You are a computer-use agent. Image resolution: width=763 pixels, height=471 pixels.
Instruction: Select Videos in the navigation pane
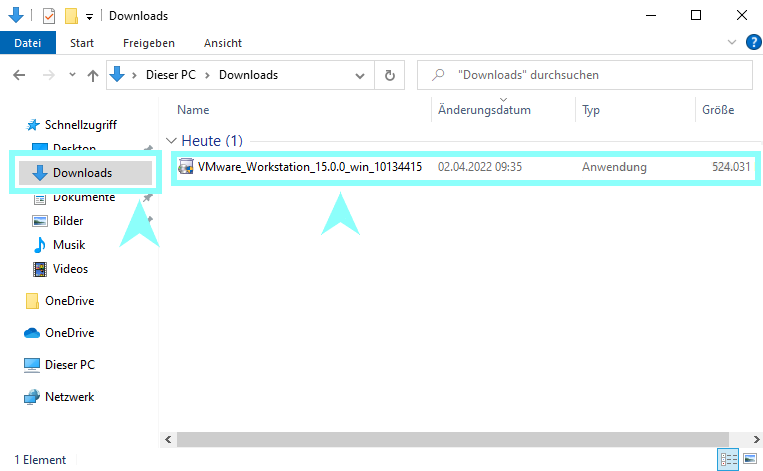[70, 269]
